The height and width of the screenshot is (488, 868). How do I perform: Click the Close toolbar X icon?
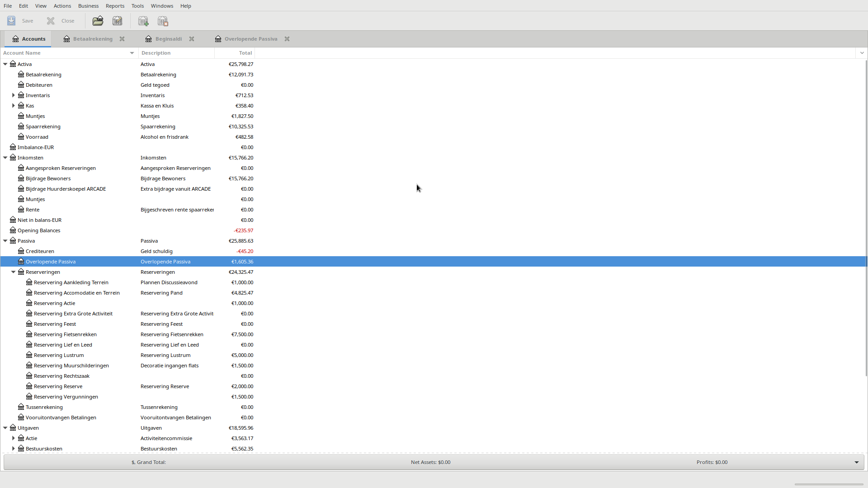point(51,21)
